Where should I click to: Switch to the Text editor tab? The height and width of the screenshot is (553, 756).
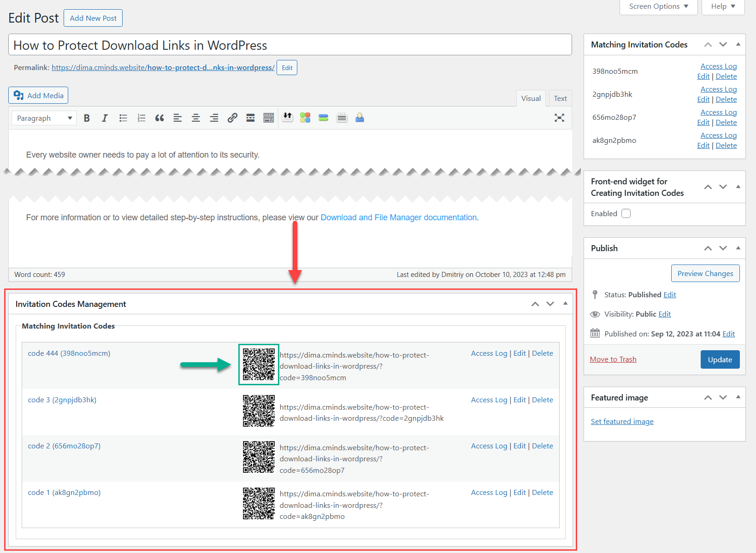[560, 99]
